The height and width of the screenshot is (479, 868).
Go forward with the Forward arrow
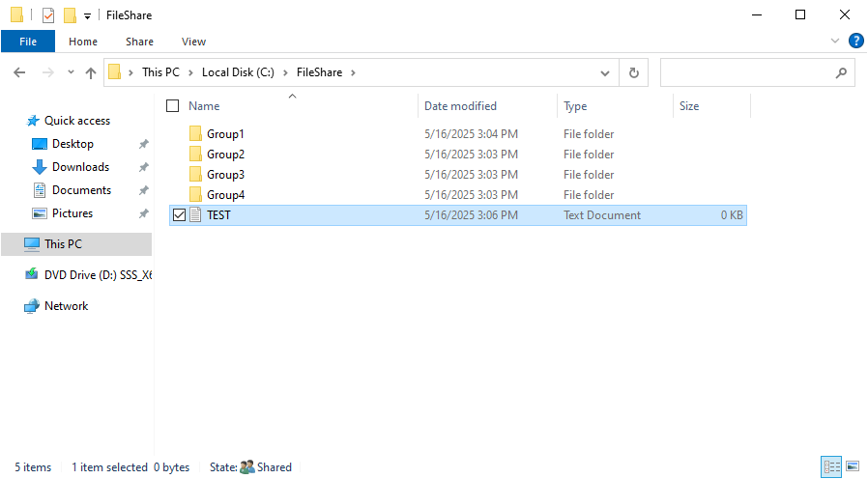point(48,72)
